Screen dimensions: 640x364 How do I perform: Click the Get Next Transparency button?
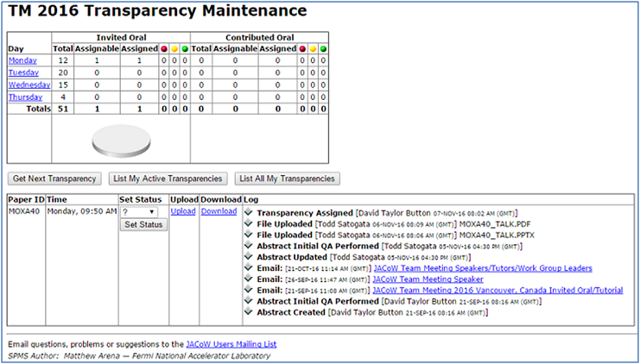click(54, 179)
